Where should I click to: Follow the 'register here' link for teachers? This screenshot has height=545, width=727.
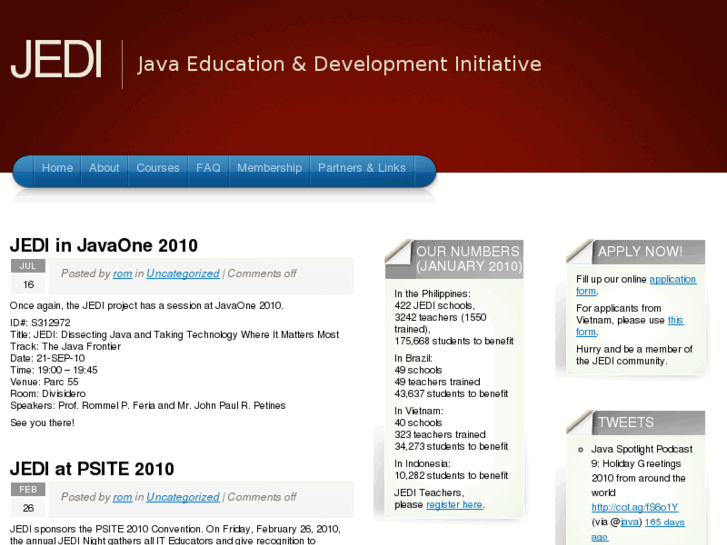click(x=454, y=505)
